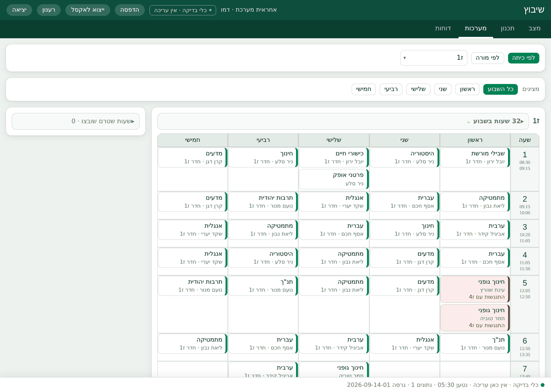Screen dimensions: 551x392
Task: Open היסטוריה lesson on Wednesday hour 4
Action: tap(263, 258)
